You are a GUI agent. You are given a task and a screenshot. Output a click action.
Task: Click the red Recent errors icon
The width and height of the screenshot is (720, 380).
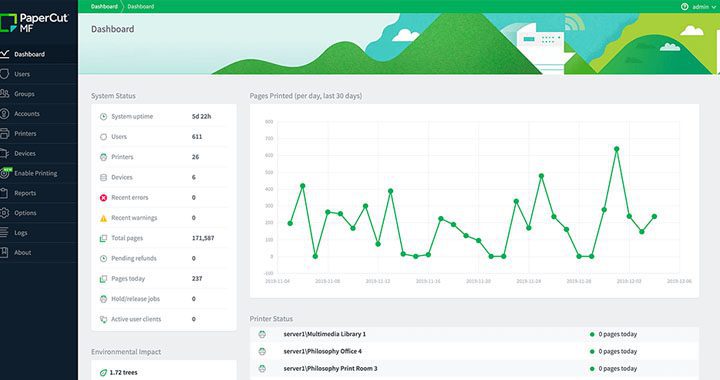pyautogui.click(x=103, y=198)
